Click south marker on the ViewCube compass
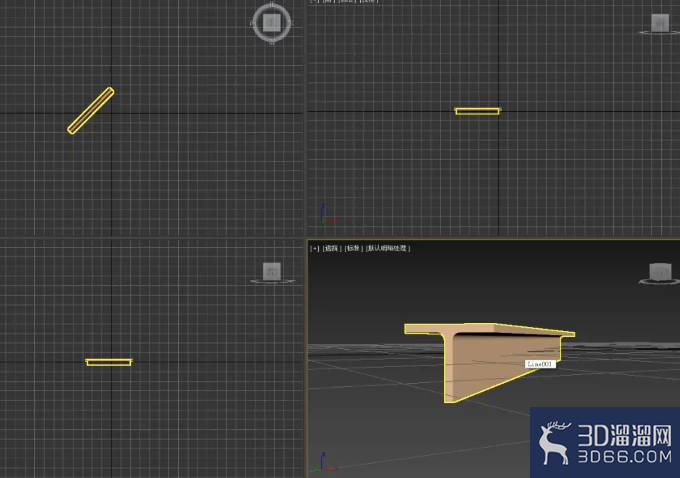The height and width of the screenshot is (478, 680). 271,43
